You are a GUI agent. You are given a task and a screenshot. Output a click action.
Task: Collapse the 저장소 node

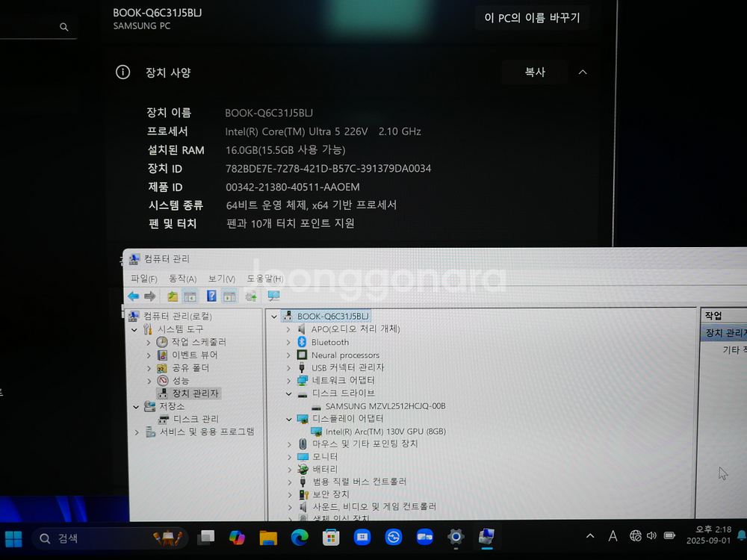[136, 407]
